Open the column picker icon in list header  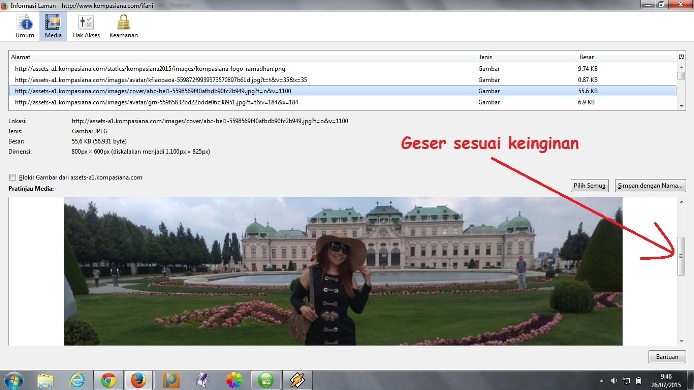tap(681, 57)
